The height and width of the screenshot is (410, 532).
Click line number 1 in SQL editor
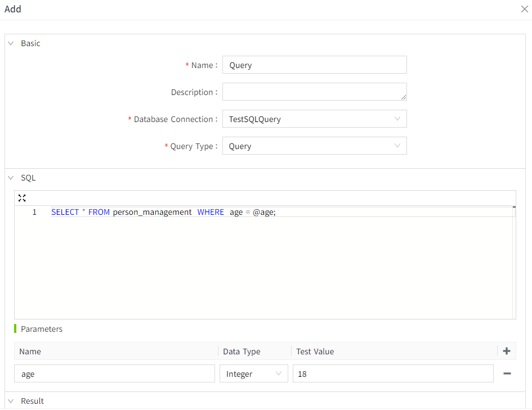34,212
